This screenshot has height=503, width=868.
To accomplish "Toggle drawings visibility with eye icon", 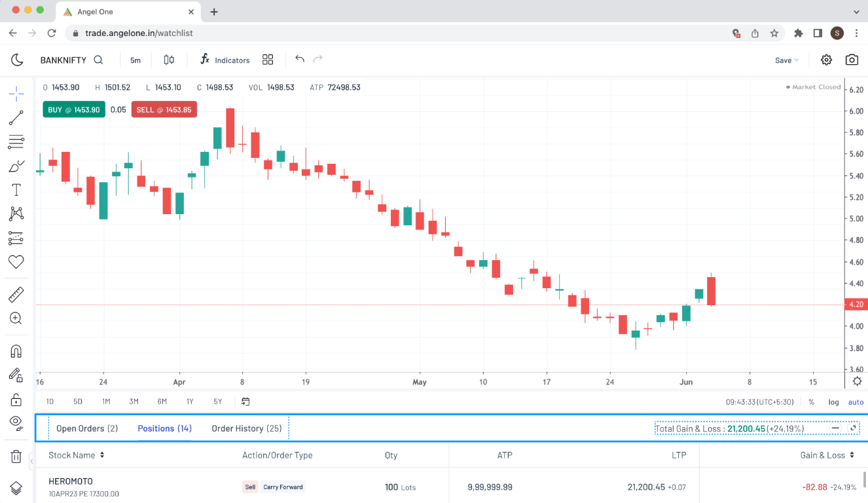I will (16, 421).
